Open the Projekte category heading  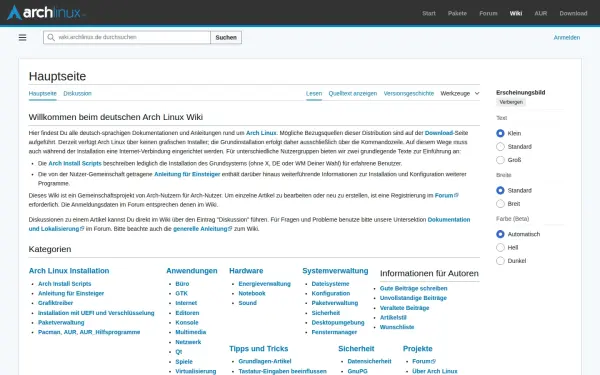pos(417,349)
